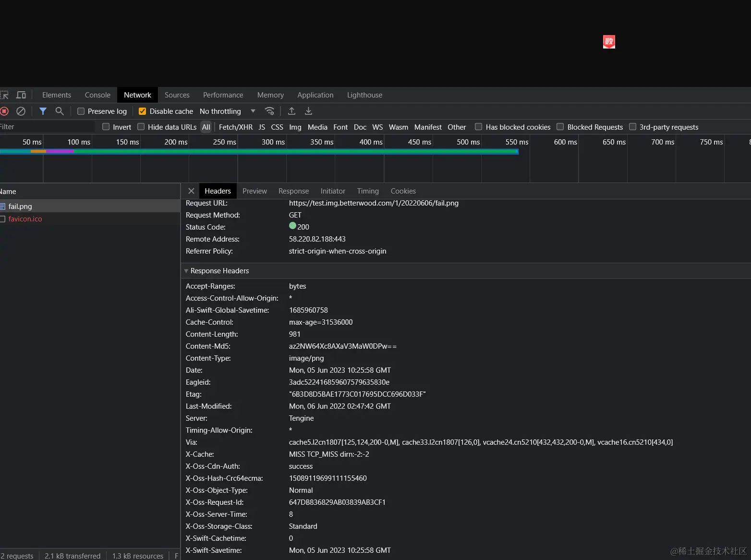This screenshot has width=751, height=560.
Task: Enable Preserve log checkbox
Action: click(81, 111)
